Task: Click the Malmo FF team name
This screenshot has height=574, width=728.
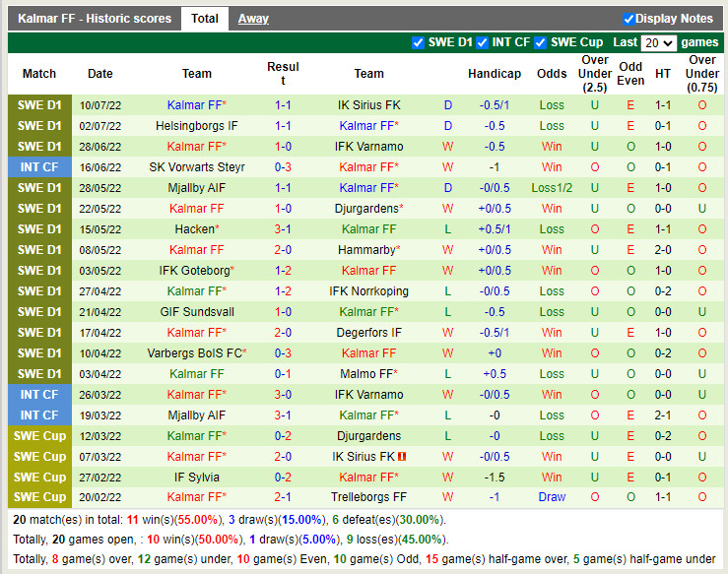Action: pos(365,374)
